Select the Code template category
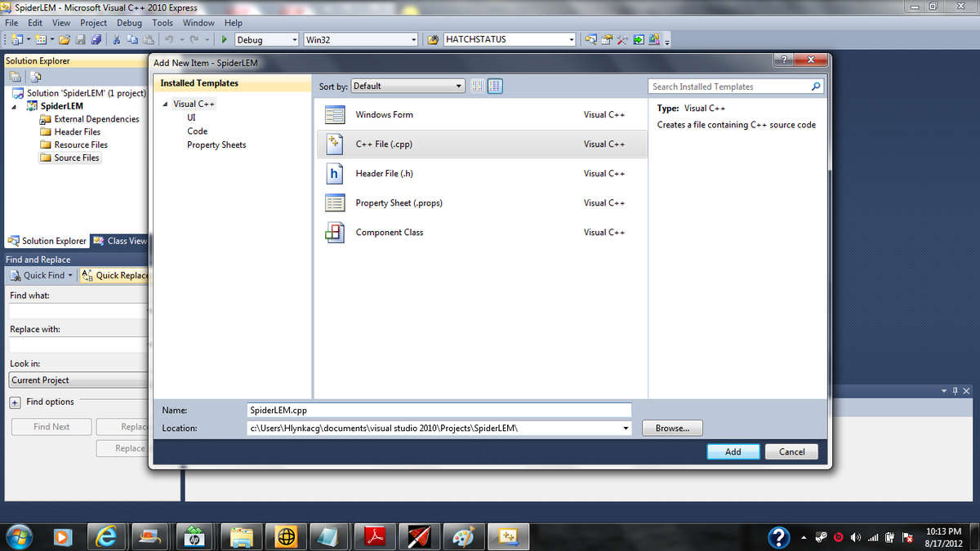This screenshot has width=980, height=551. click(197, 131)
